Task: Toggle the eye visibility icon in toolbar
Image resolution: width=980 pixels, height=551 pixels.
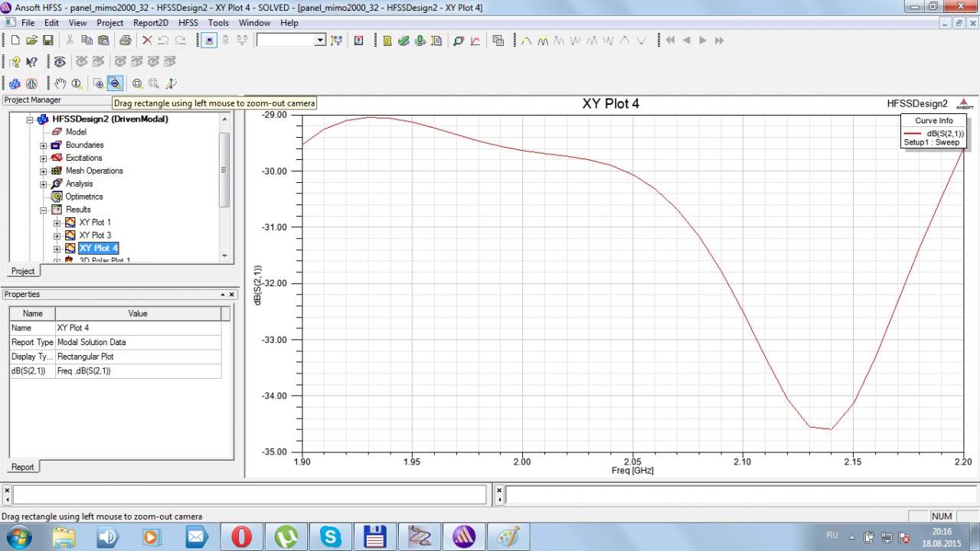Action: [60, 62]
